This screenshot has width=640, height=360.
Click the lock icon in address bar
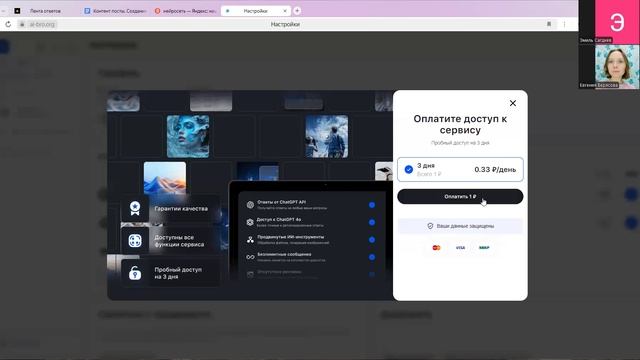[22, 24]
